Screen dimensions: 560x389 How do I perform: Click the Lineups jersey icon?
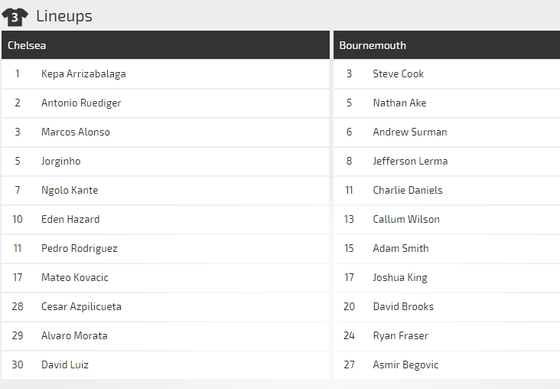(x=15, y=16)
